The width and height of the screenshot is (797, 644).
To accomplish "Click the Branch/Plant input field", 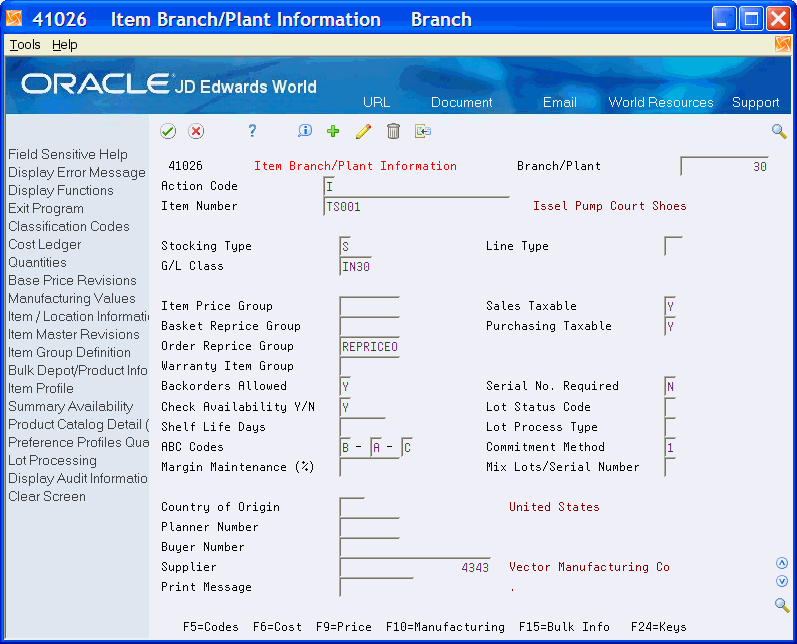I will pos(724,166).
